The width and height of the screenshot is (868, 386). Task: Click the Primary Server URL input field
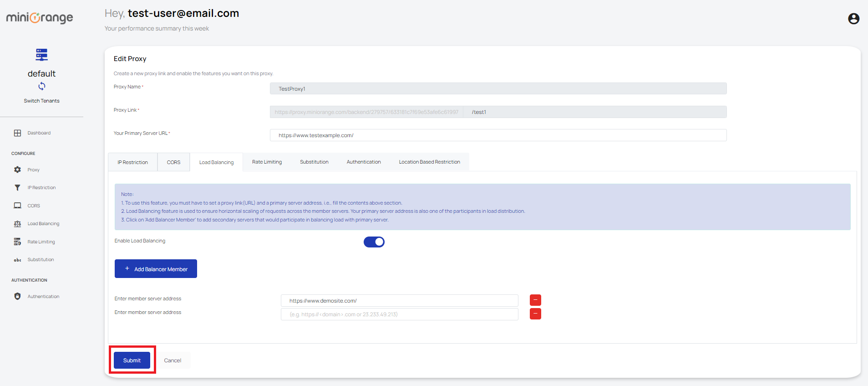(498, 135)
